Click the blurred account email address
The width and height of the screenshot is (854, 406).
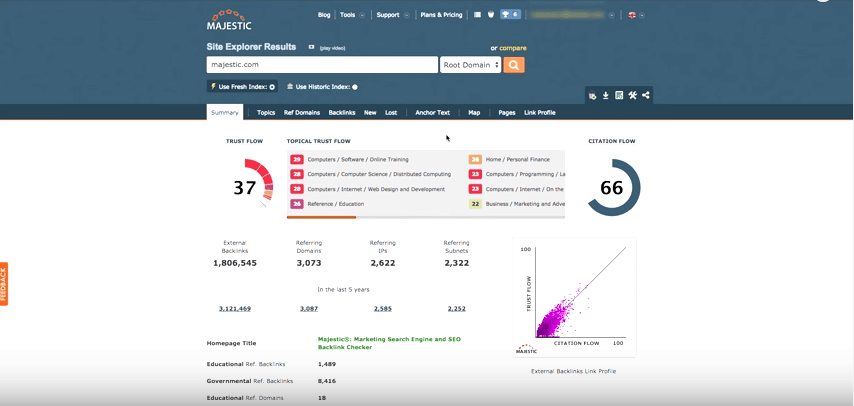[568, 15]
